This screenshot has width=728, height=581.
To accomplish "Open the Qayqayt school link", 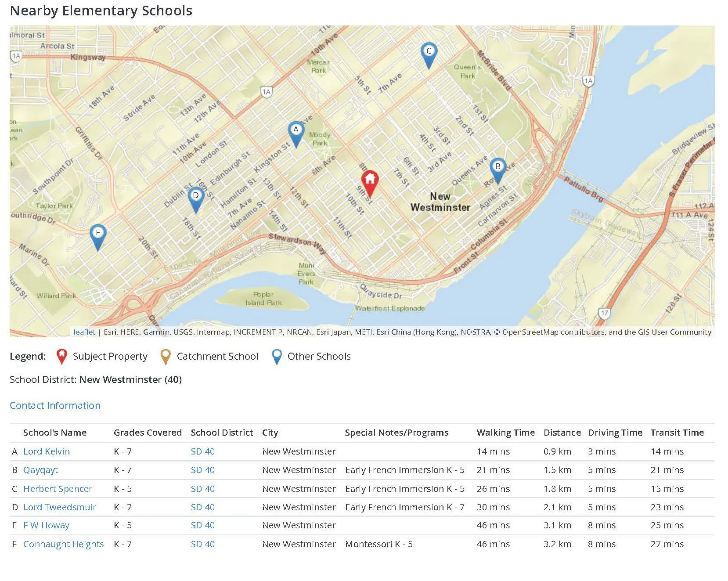I will [40, 470].
